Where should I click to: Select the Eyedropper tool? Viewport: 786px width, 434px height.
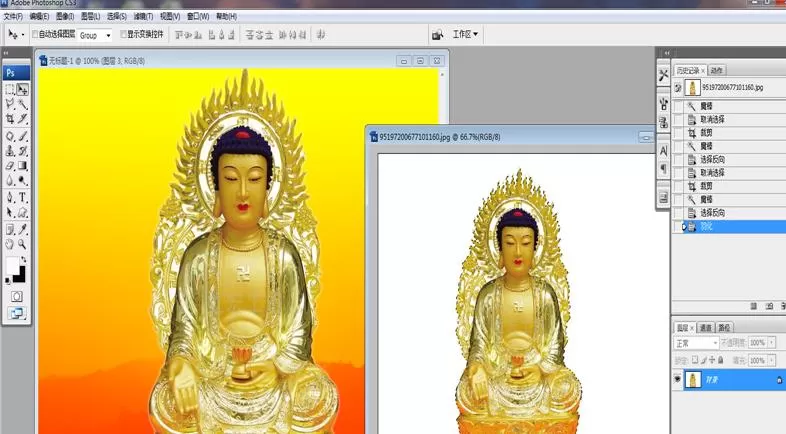pos(23,230)
